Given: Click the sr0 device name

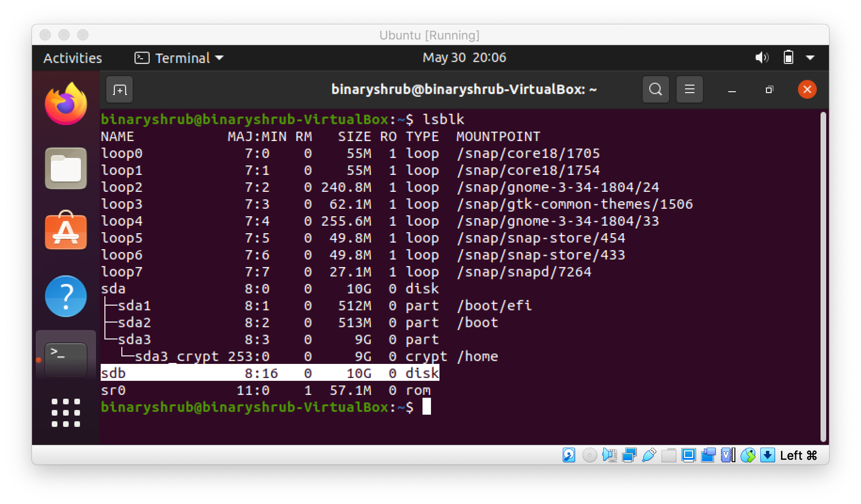Looking at the screenshot, I should tap(113, 390).
